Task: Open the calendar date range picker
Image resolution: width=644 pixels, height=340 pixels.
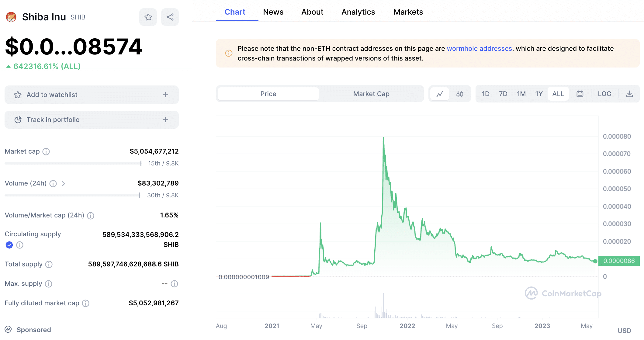Action: 580,94
